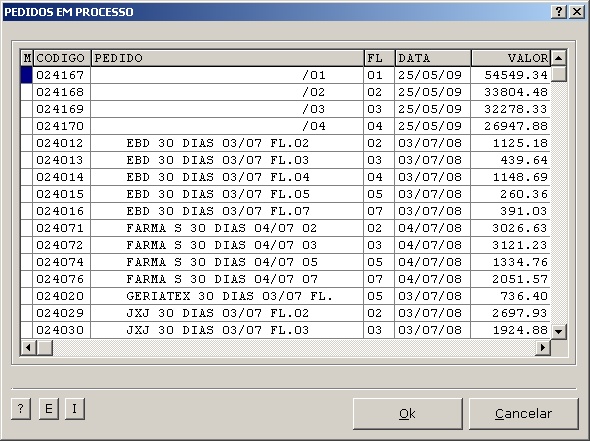Click pedido '/02'

coord(314,92)
